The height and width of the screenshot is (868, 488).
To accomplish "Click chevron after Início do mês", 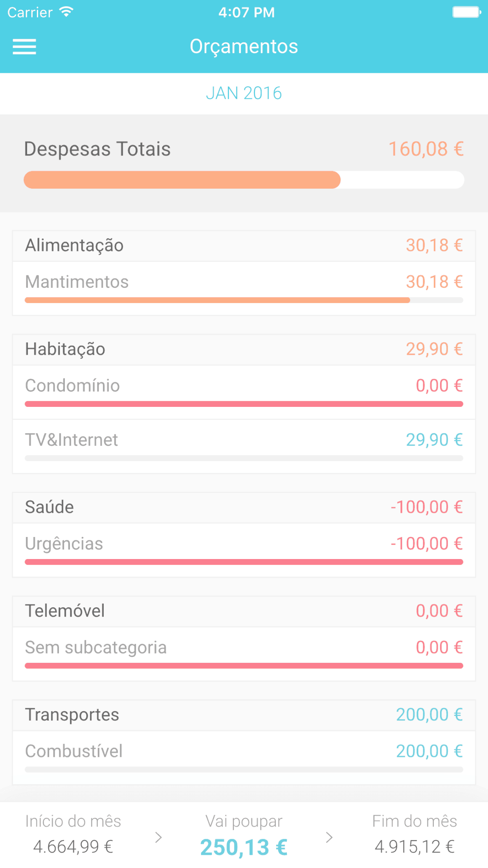I will [158, 837].
